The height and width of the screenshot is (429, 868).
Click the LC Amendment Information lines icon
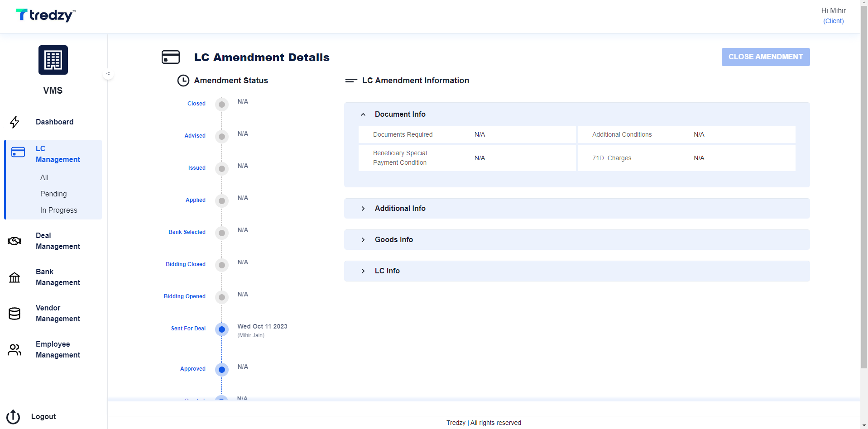coord(351,81)
